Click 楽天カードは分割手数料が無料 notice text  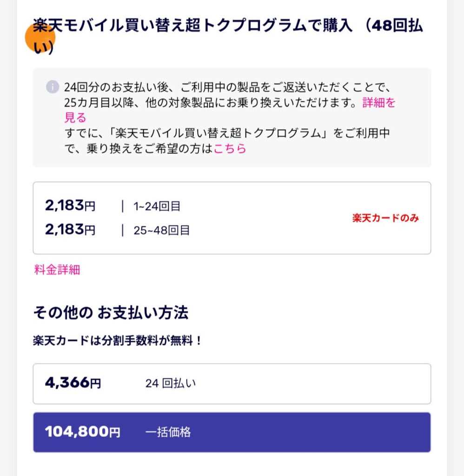[x=117, y=340]
